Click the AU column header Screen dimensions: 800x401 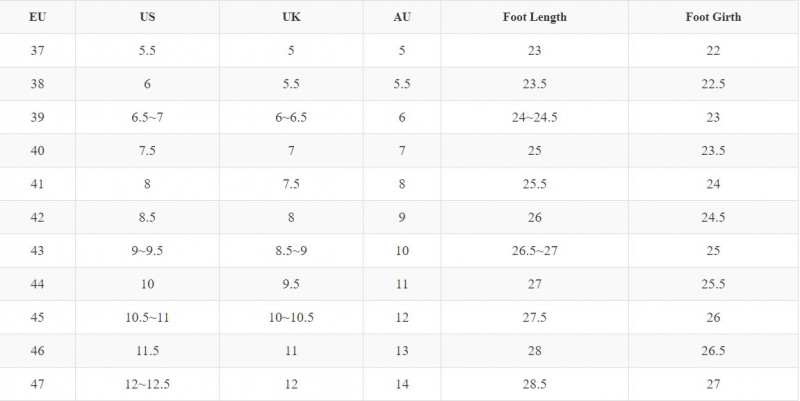point(402,17)
